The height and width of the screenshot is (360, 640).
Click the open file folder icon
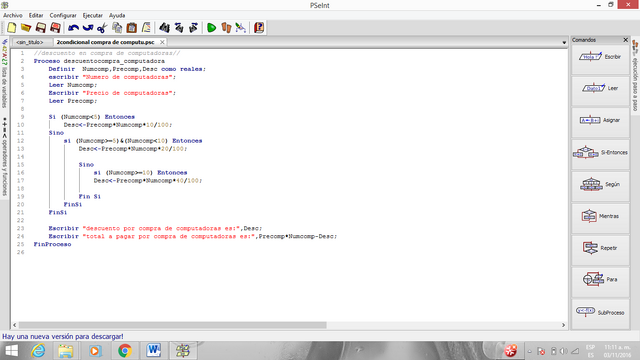pyautogui.click(x=26, y=28)
